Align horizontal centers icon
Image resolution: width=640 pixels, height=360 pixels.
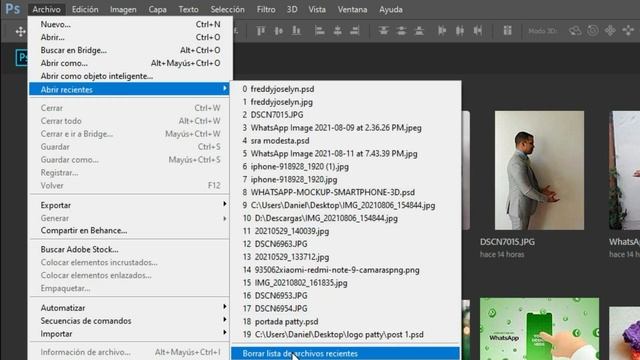coord(338,31)
